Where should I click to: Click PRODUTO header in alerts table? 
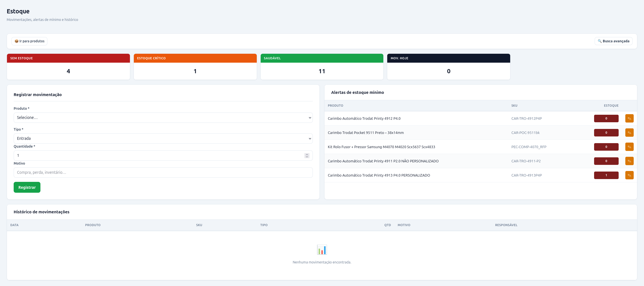tap(335, 106)
